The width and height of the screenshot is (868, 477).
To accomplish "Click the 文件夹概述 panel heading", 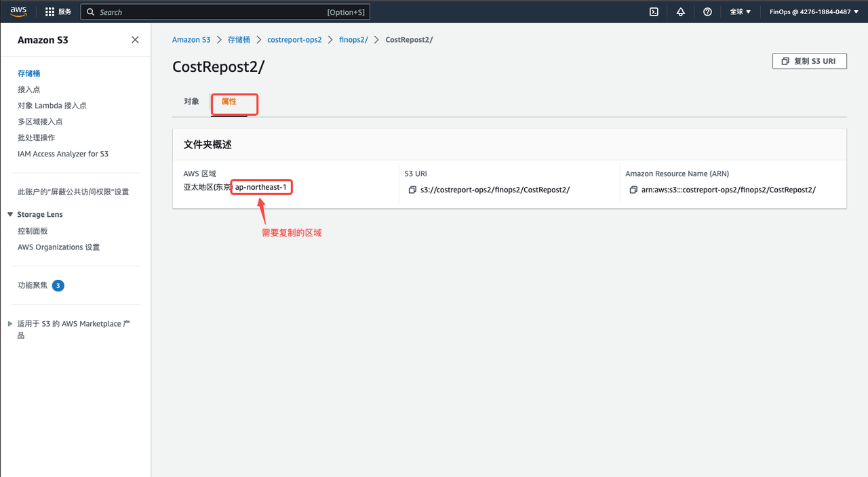I will pyautogui.click(x=208, y=145).
